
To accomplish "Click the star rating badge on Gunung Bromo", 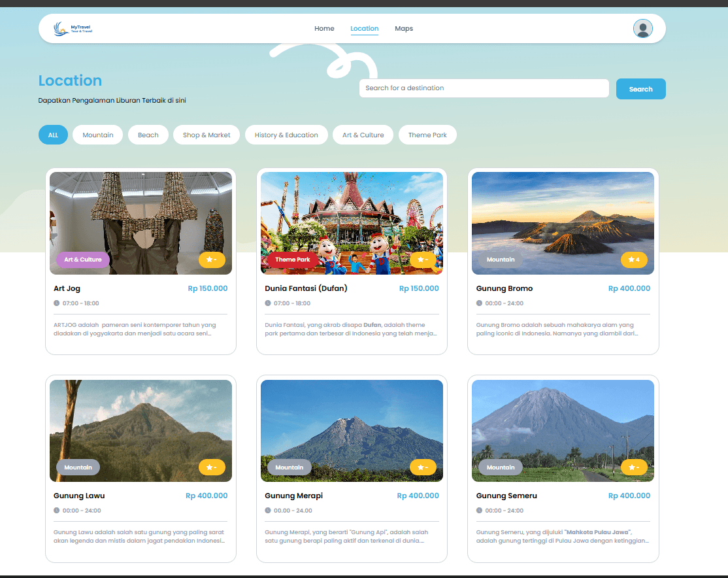I will click(x=634, y=260).
